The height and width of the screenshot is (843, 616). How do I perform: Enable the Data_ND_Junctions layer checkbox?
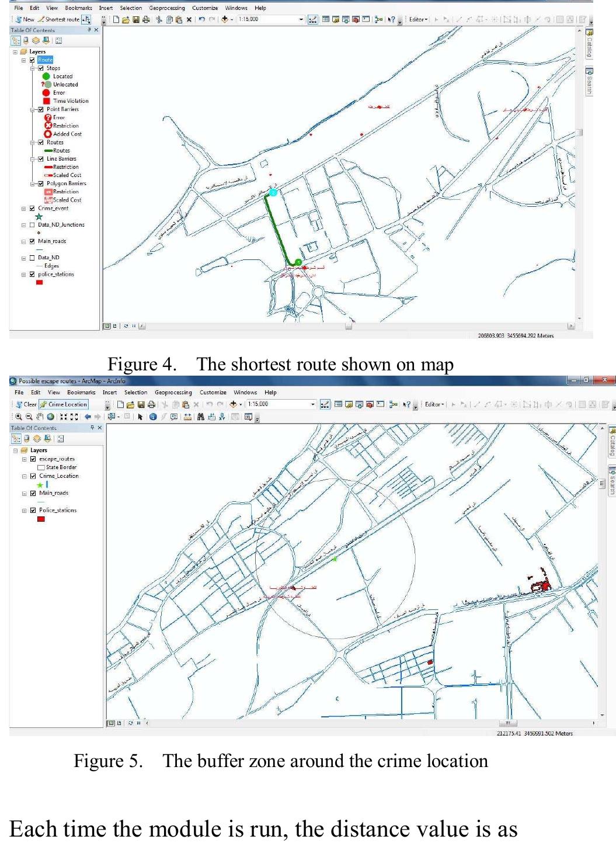[32, 225]
